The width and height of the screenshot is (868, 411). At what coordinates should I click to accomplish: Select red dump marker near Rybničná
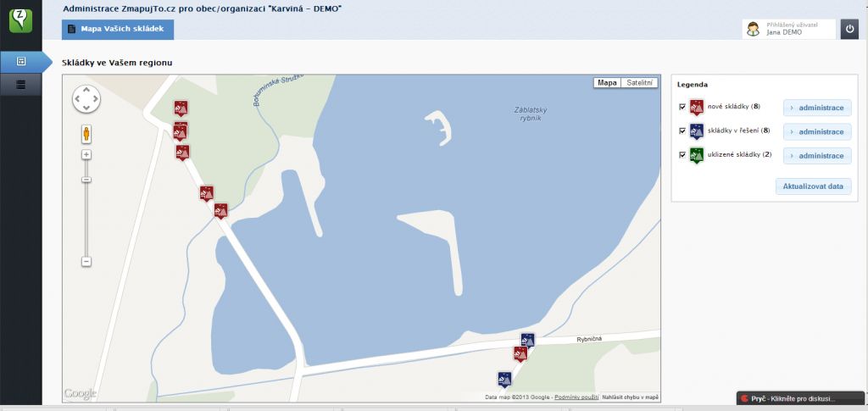[x=520, y=353]
